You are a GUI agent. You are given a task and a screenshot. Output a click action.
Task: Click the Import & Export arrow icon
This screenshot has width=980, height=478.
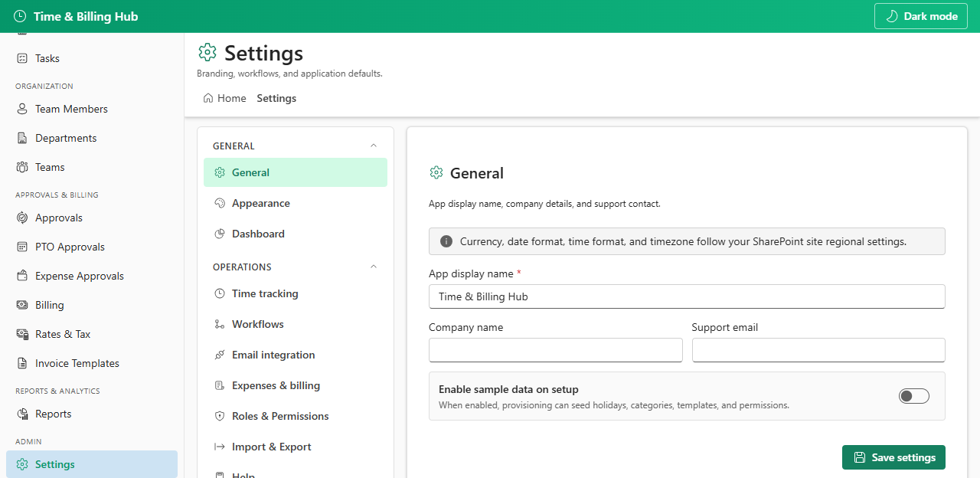[220, 447]
